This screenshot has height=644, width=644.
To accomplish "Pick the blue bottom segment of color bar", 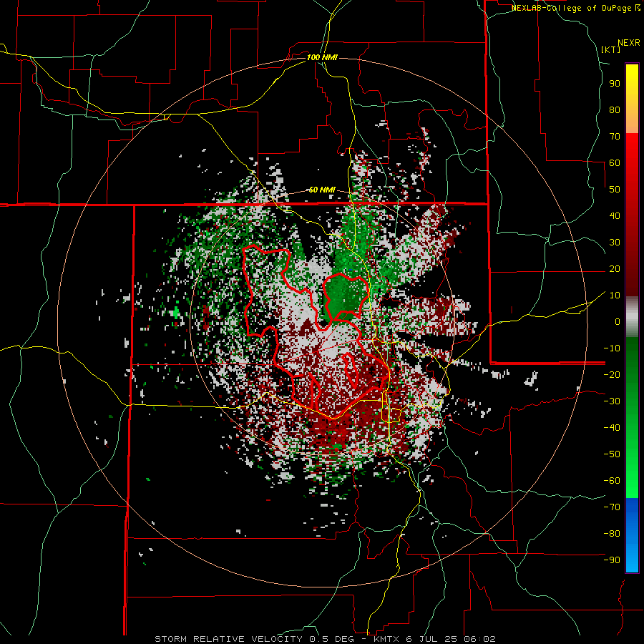I will tap(632, 535).
